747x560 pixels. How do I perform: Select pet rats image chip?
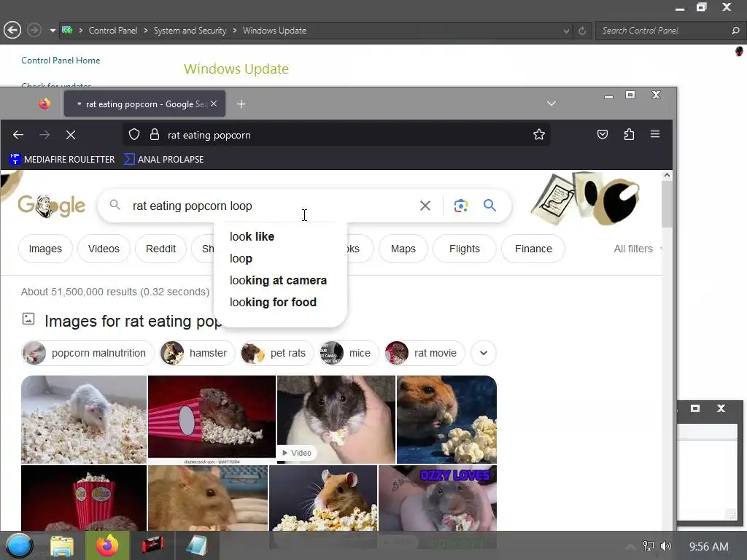[x=276, y=353]
